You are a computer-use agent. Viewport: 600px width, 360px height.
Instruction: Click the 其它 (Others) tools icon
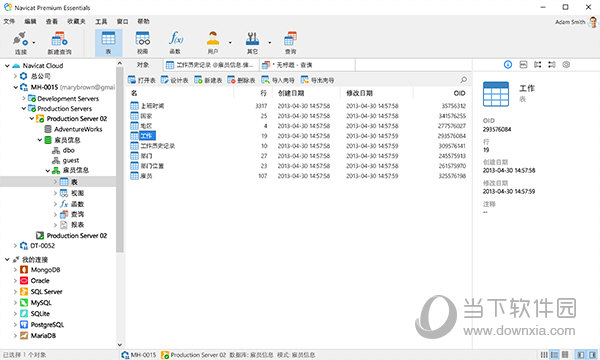click(x=252, y=39)
